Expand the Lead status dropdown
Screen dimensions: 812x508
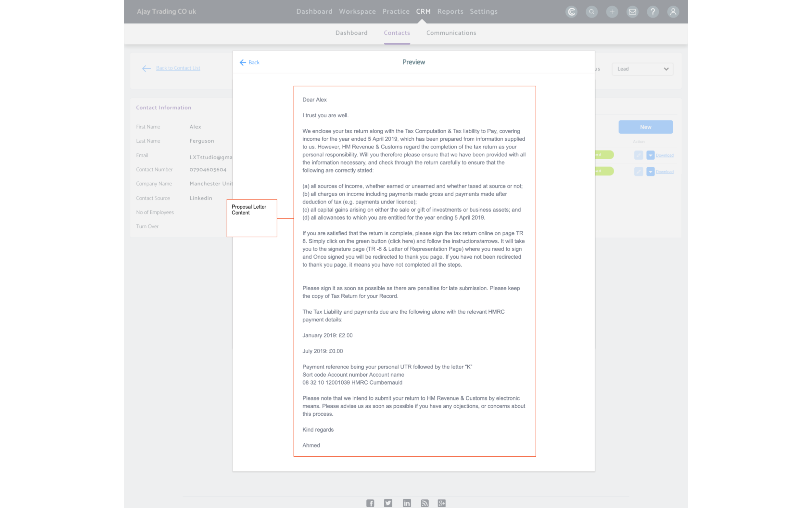642,69
